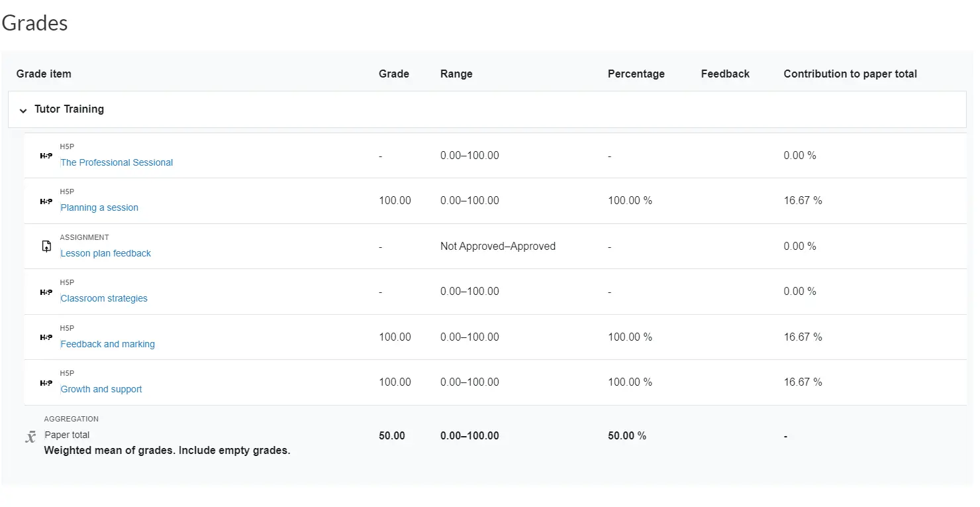
Task: Select the Feedback column header
Action: click(725, 74)
